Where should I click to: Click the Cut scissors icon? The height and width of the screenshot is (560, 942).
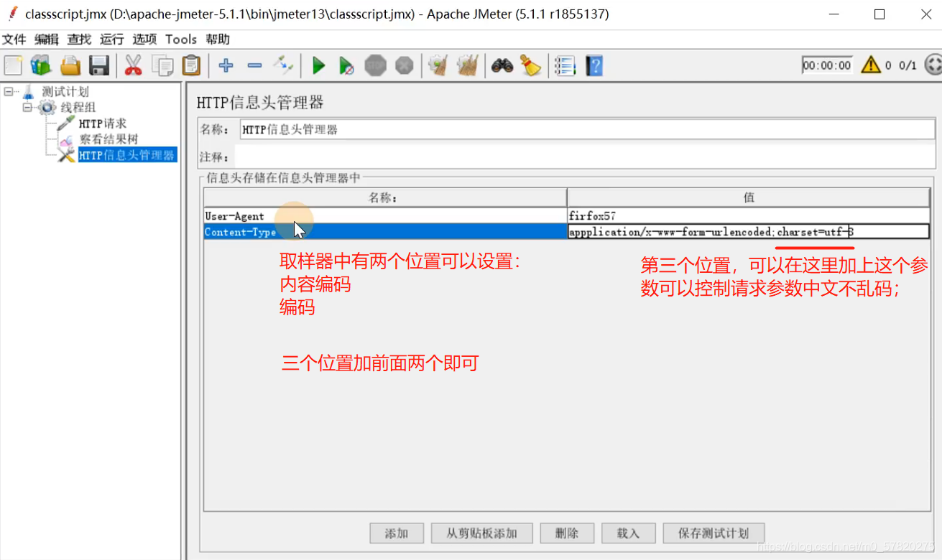(x=133, y=65)
